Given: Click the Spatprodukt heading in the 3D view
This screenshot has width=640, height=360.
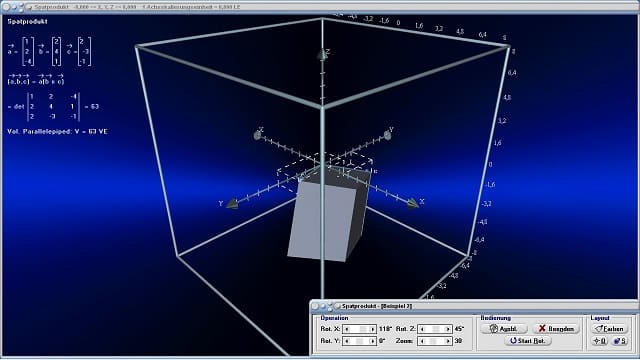Looking at the screenshot, I should tap(27, 22).
